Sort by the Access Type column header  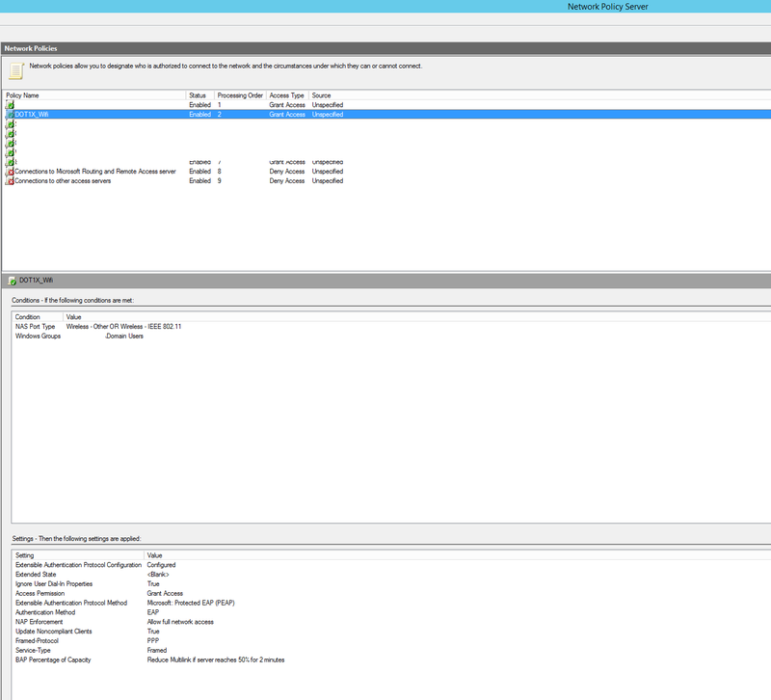coord(287,95)
